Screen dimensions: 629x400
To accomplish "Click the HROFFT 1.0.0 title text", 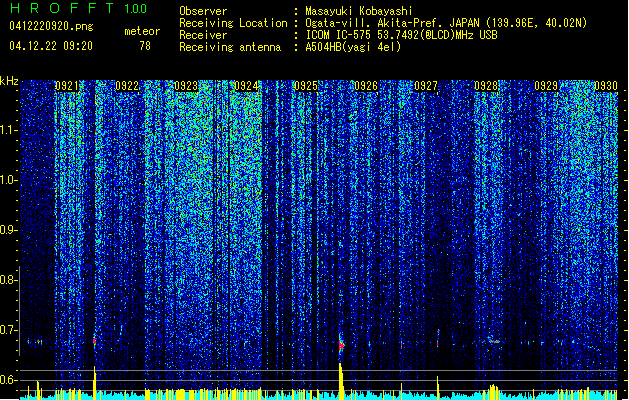I will click(79, 8).
